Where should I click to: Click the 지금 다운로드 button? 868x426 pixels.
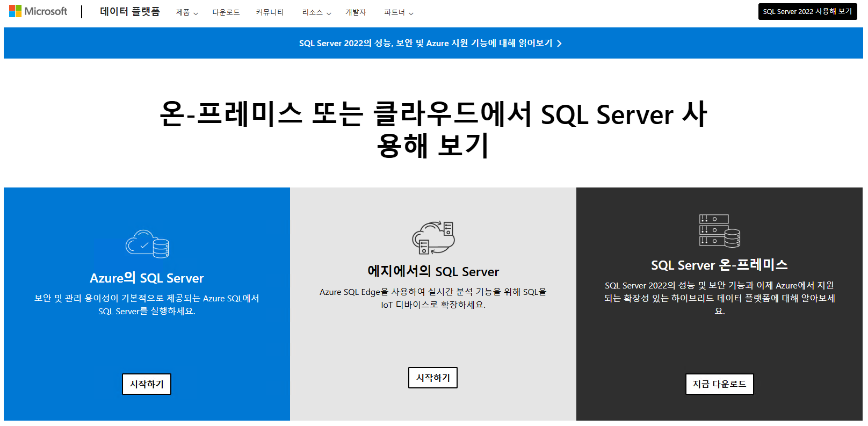720,384
